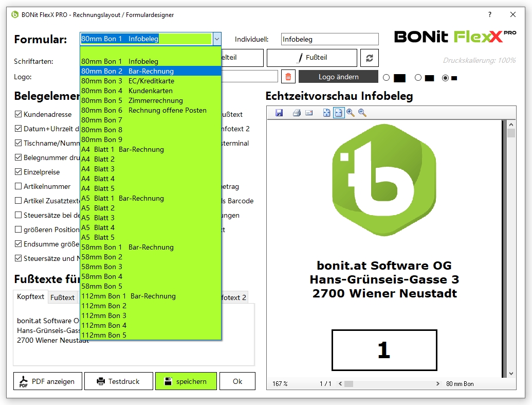532x405 pixels.
Task: Open PDF with PDF anzeigen button
Action: 48,381
